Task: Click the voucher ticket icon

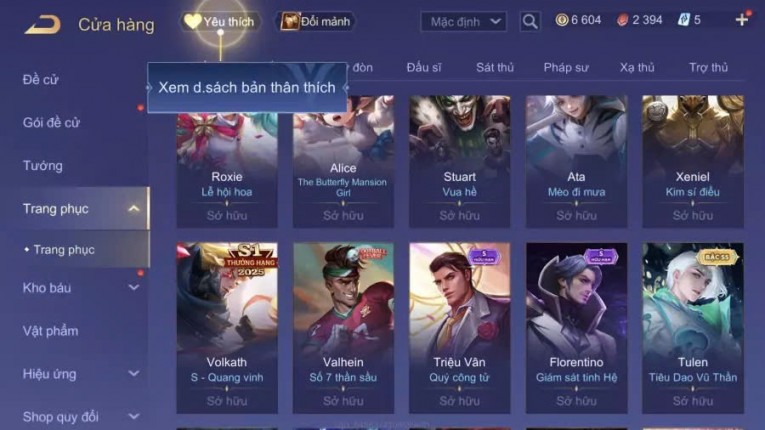Action: click(x=684, y=20)
